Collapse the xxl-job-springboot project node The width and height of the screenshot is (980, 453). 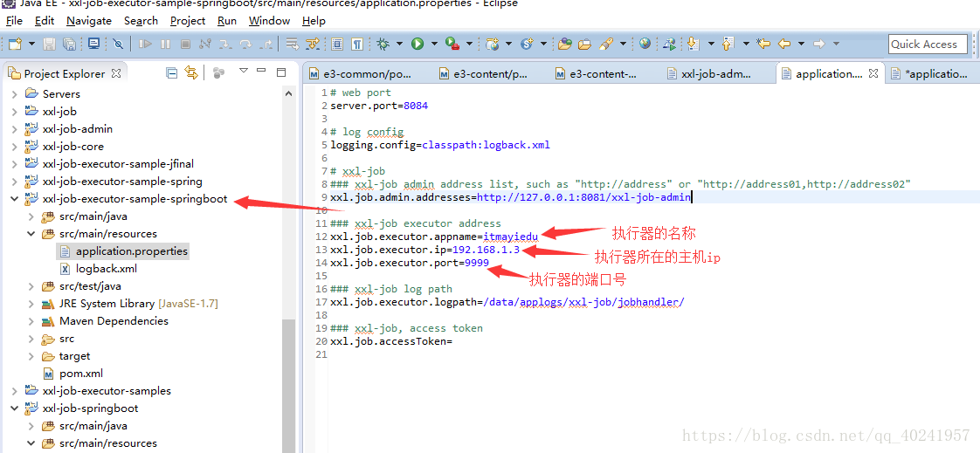(14, 408)
